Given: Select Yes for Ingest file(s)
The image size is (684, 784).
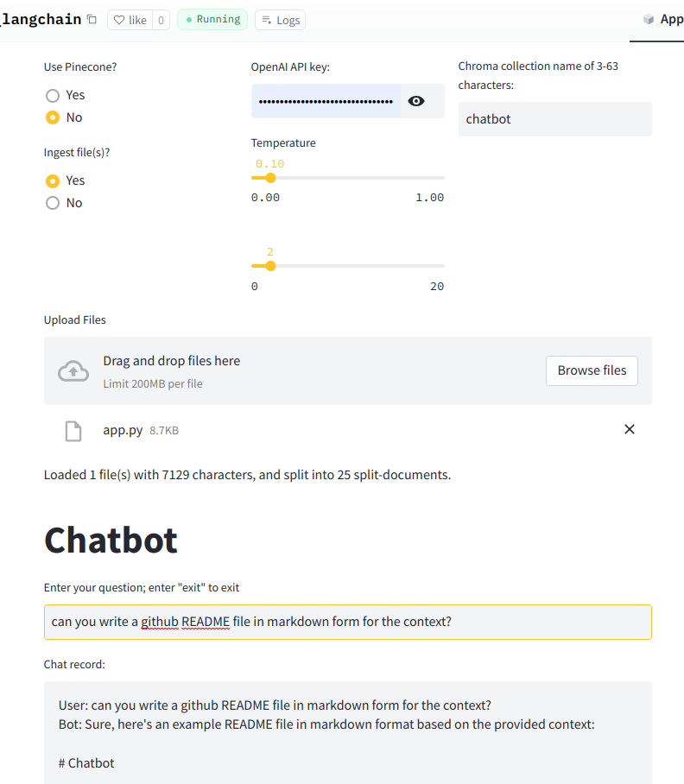Looking at the screenshot, I should [53, 180].
